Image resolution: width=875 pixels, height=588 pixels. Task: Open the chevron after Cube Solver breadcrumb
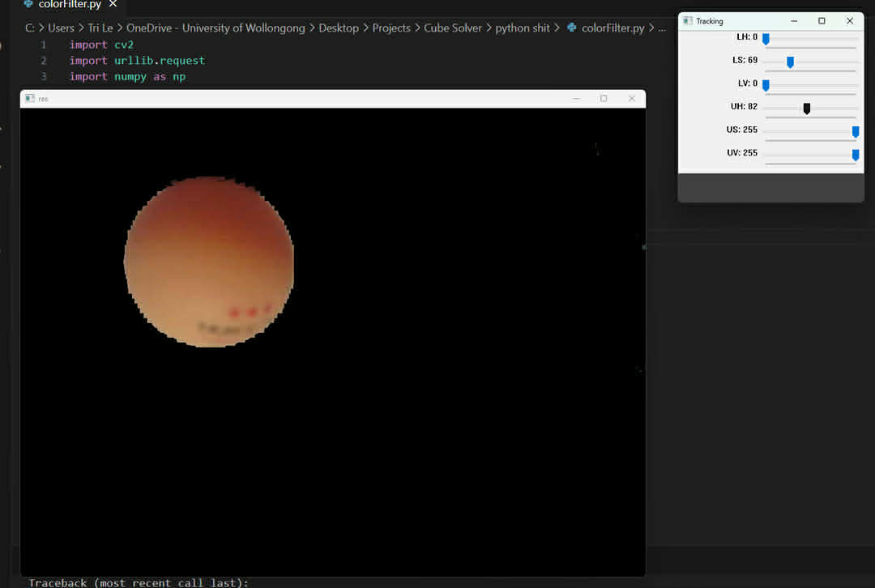click(x=489, y=28)
